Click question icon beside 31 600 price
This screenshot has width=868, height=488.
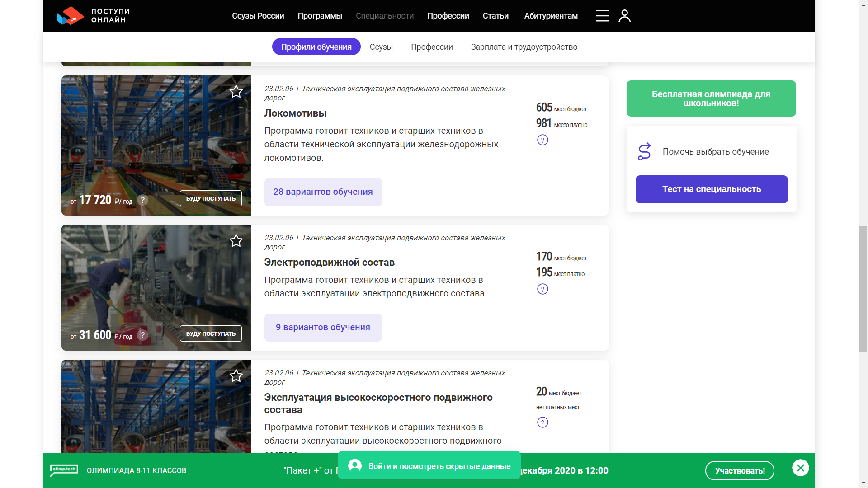[142, 335]
